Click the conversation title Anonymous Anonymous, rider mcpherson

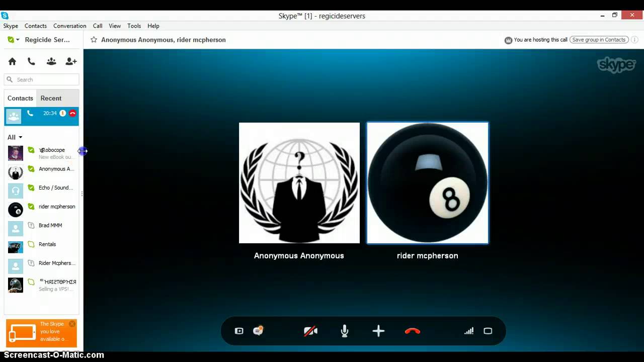tap(164, 40)
